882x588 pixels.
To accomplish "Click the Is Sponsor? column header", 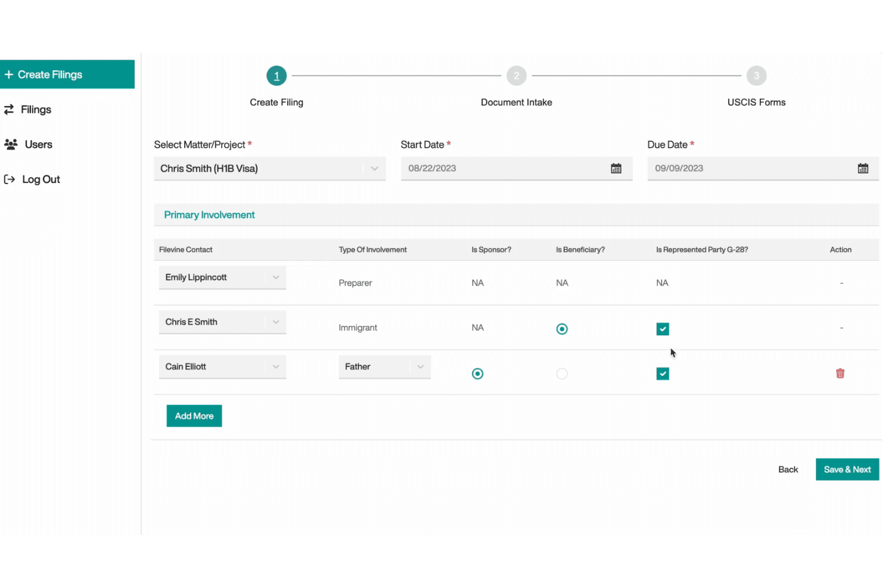I will pos(491,250).
